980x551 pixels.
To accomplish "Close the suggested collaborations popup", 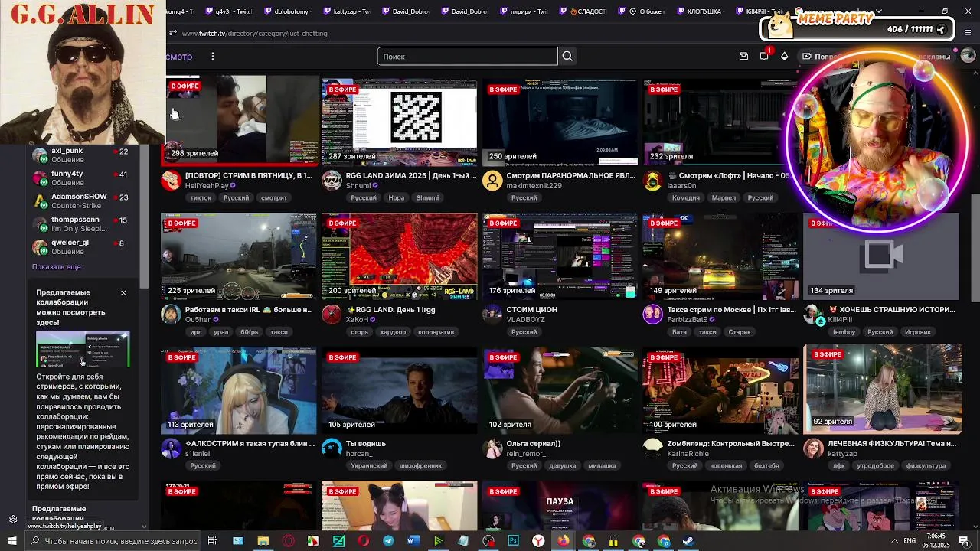I will pyautogui.click(x=123, y=293).
